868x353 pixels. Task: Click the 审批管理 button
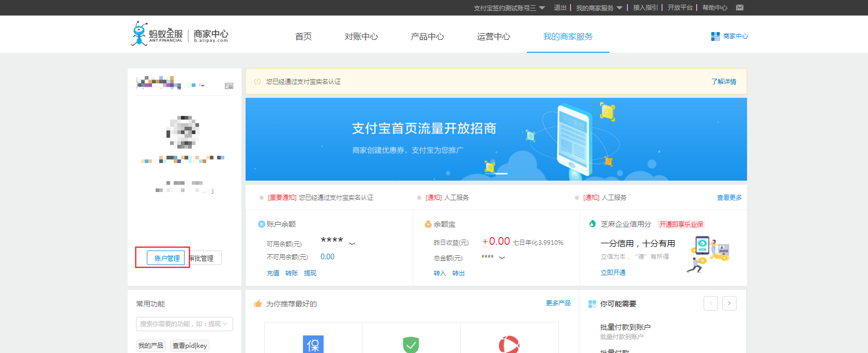pos(203,258)
